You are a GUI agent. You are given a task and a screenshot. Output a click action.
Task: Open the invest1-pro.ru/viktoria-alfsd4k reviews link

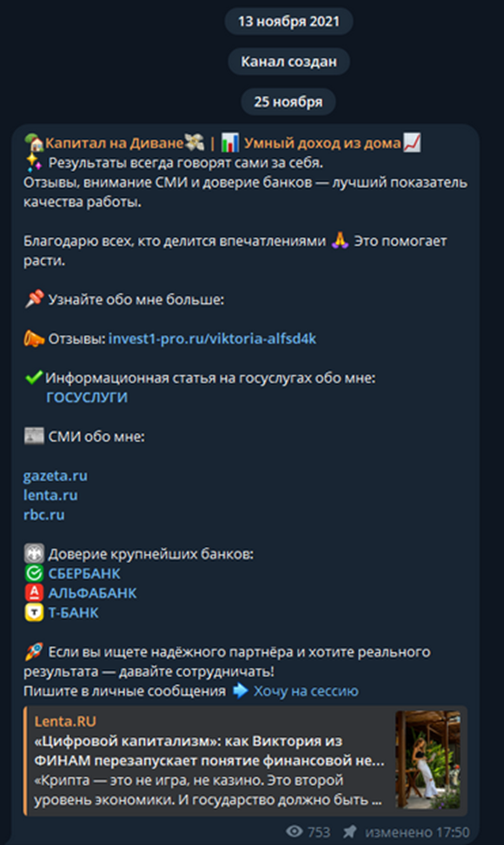click(x=212, y=339)
